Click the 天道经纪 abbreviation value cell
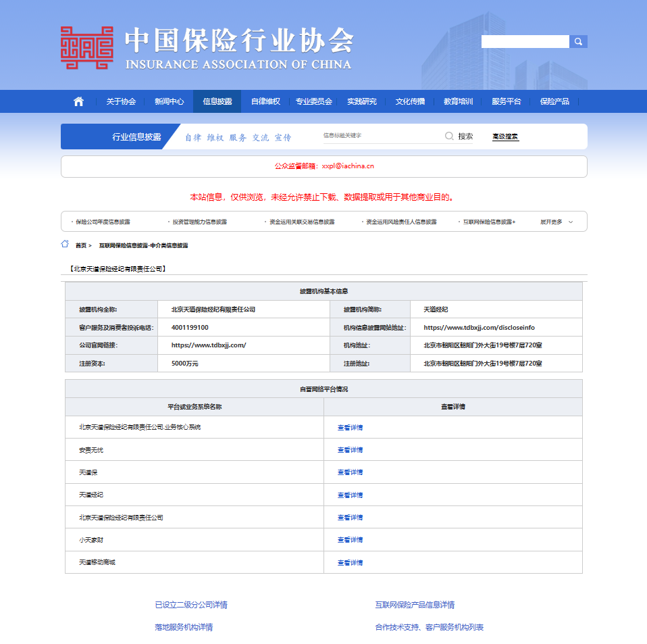647x644 pixels. click(x=496, y=309)
